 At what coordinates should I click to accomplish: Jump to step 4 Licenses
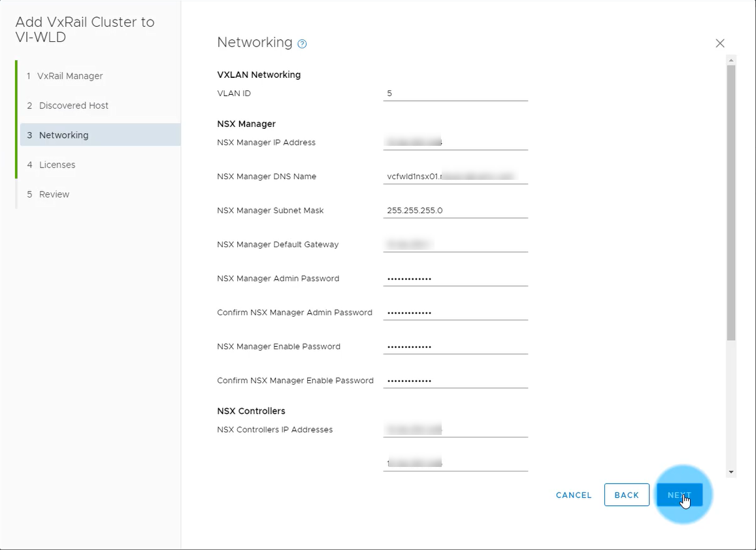point(57,165)
